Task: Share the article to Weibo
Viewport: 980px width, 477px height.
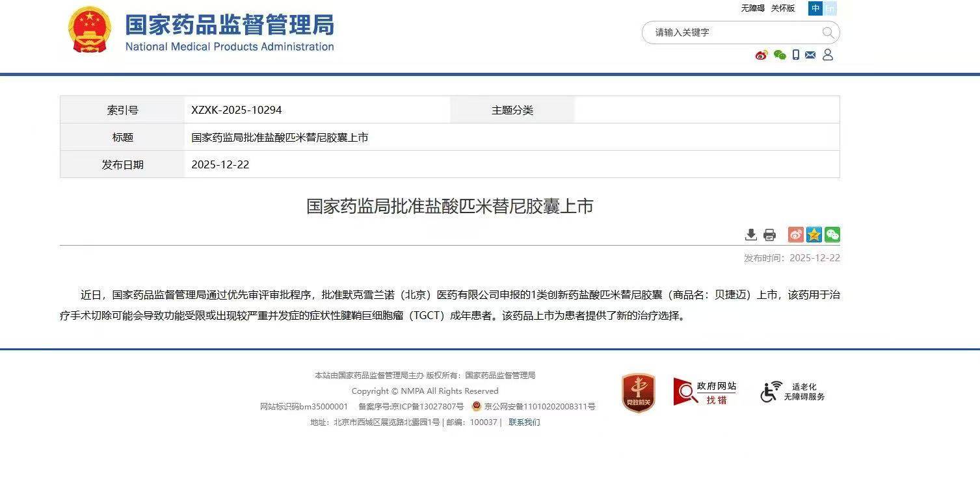Action: 795,235
